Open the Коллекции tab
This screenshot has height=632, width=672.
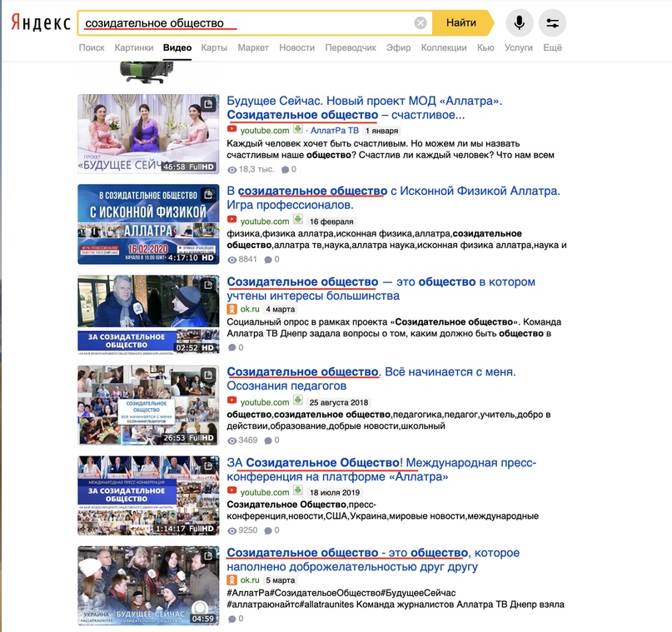coord(444,47)
